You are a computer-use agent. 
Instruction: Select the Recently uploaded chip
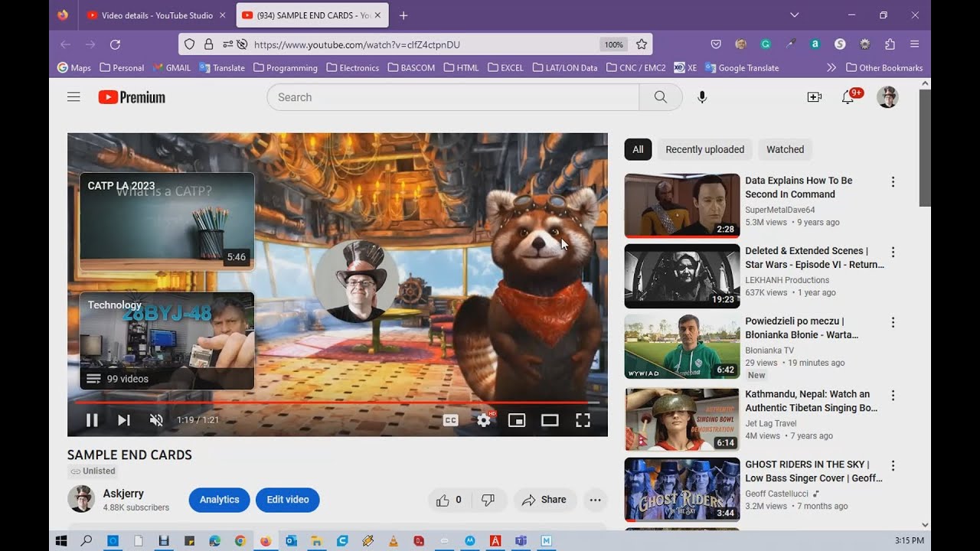pos(705,149)
